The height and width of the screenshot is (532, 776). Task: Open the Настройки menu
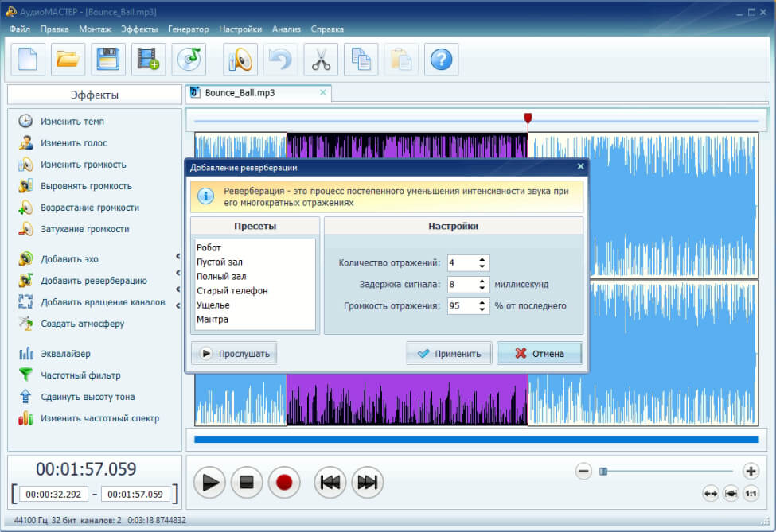click(x=240, y=29)
